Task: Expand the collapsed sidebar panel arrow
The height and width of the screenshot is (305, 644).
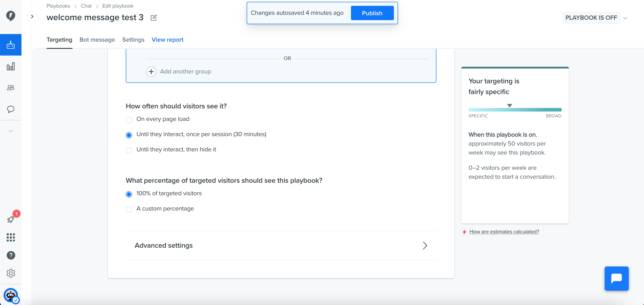Action: click(x=32, y=17)
